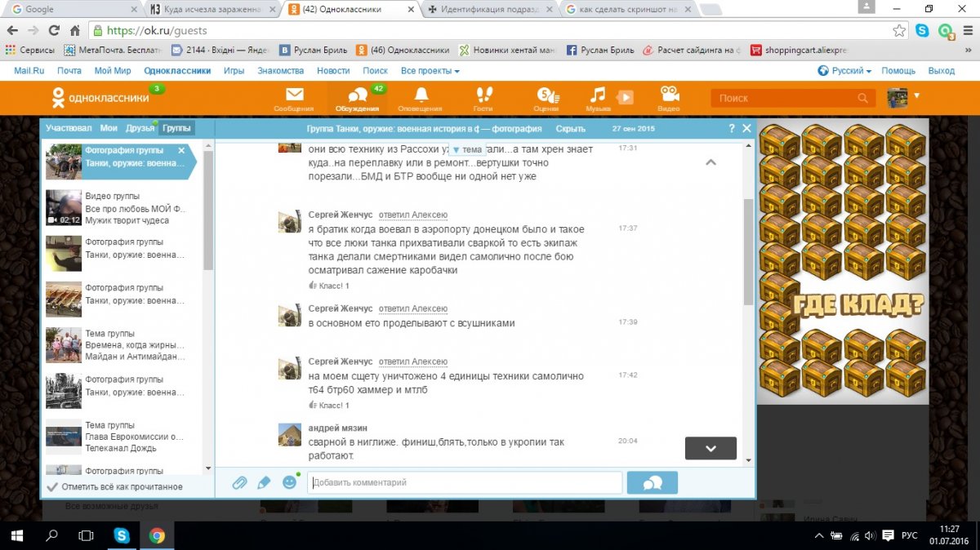Switch to the Друзья tab

point(140,128)
